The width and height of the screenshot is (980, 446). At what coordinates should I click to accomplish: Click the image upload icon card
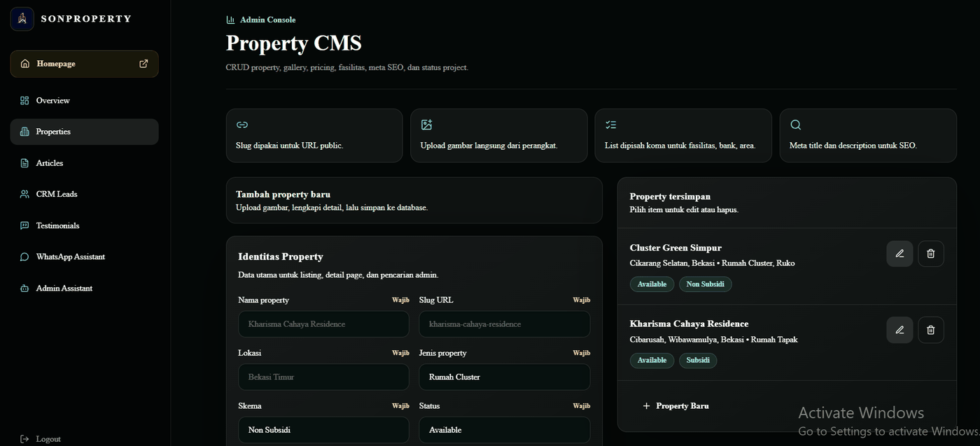pos(426,125)
